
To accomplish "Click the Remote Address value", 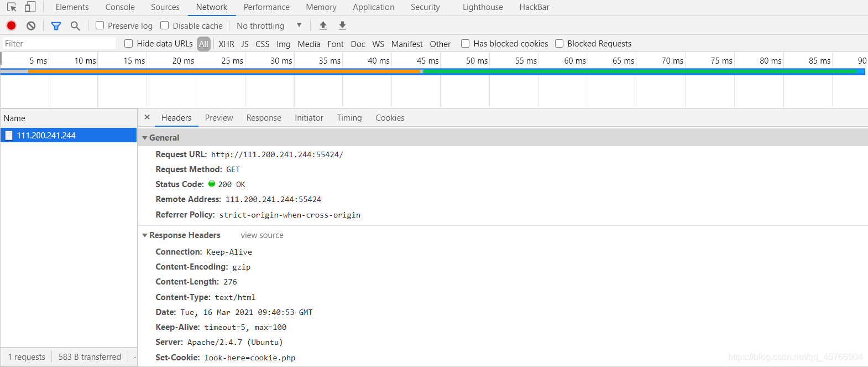I will coord(273,199).
